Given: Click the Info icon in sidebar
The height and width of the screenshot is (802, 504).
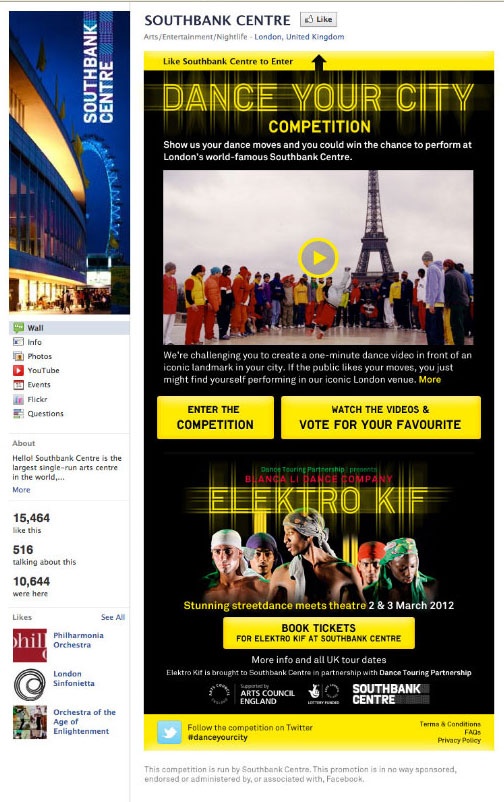Looking at the screenshot, I should (x=18, y=342).
